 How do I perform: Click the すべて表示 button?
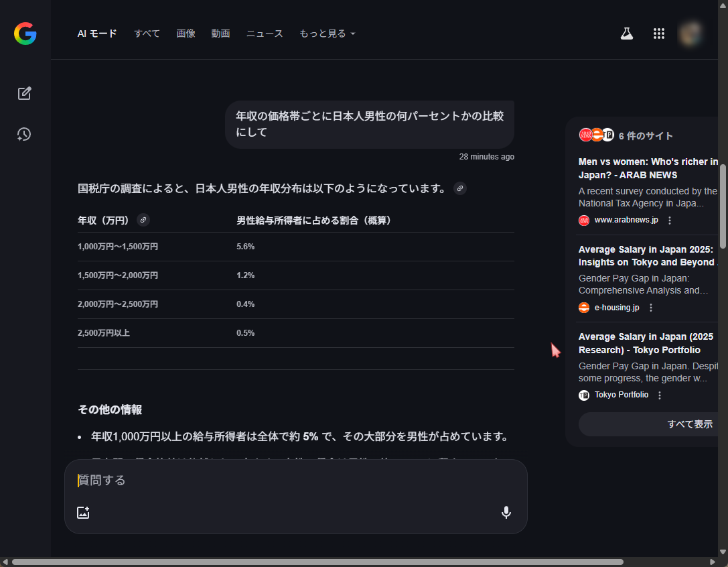click(x=689, y=424)
